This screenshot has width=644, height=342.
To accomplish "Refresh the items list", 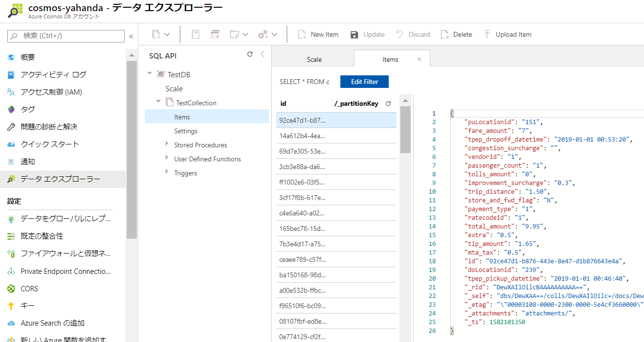I will [x=388, y=103].
